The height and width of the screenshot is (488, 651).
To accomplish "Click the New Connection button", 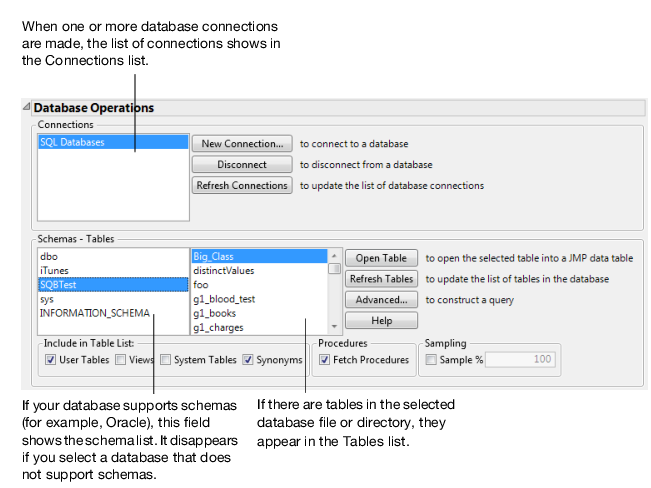I will tap(242, 143).
